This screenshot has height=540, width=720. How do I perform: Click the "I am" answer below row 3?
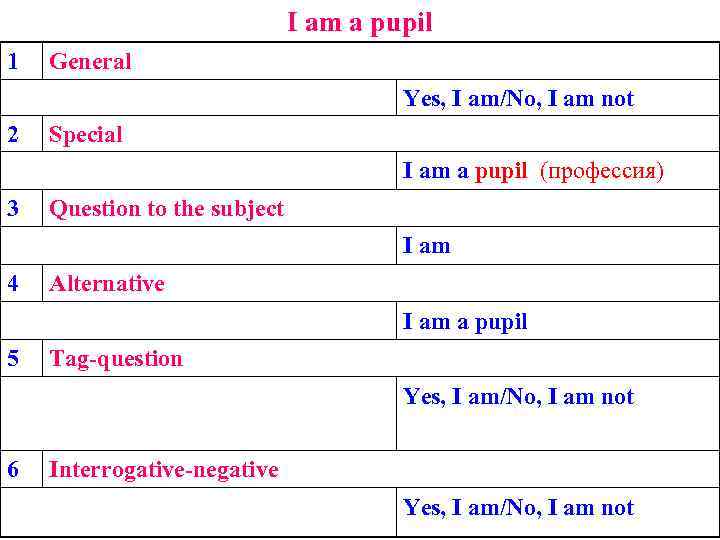click(427, 246)
